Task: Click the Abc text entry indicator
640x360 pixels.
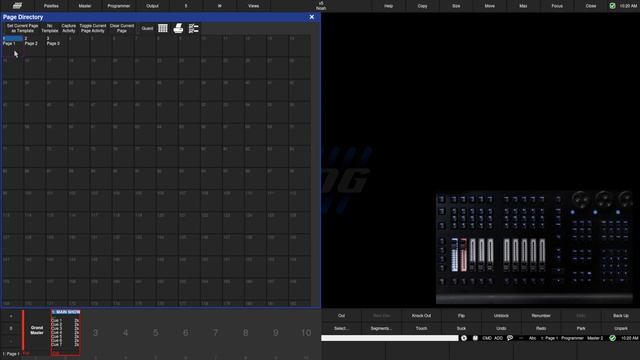Action: (x=532, y=338)
